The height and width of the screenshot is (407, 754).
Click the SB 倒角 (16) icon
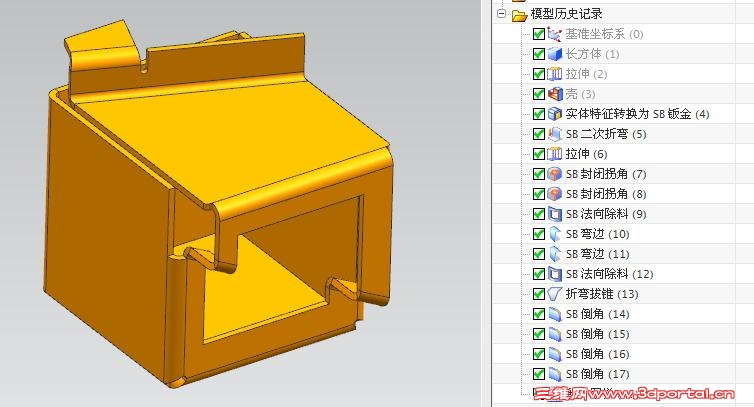pos(554,354)
